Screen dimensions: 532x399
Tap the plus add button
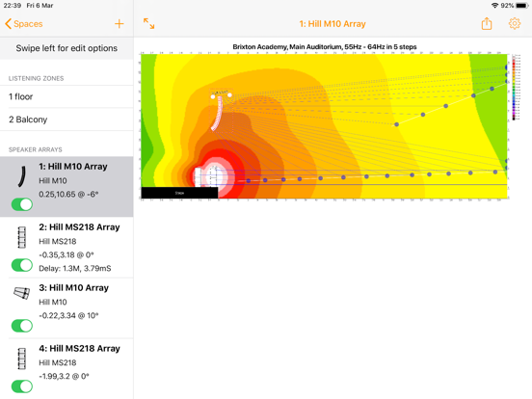click(x=120, y=24)
